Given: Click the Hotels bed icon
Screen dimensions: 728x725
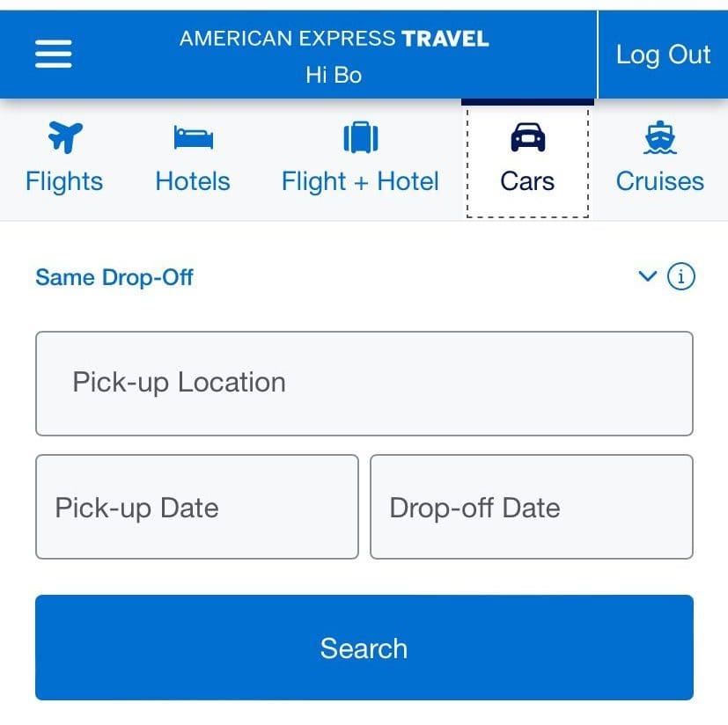Looking at the screenshot, I should (192, 137).
